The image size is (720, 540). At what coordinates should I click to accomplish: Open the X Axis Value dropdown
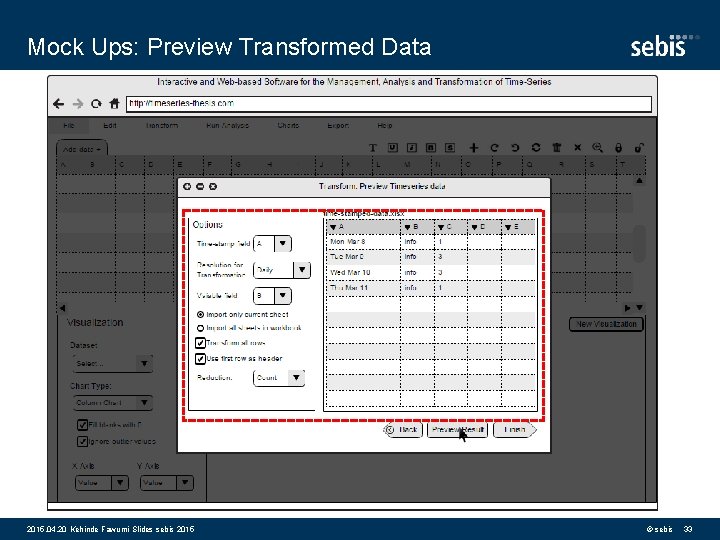point(101,483)
